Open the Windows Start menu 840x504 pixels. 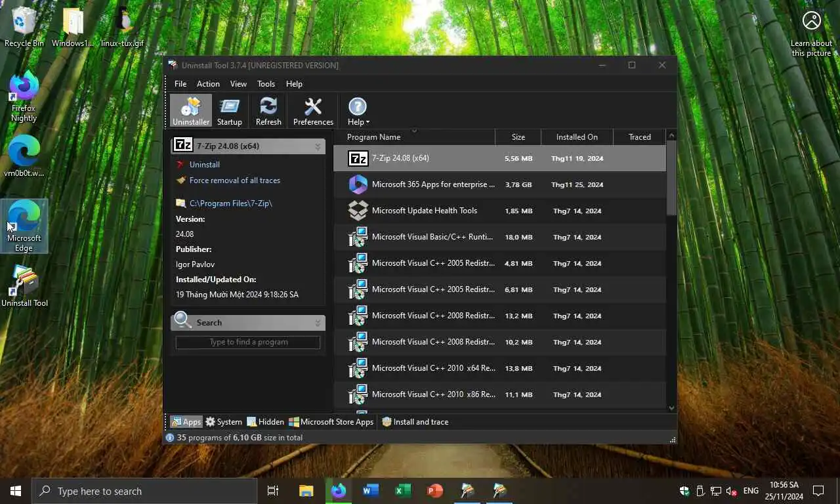click(x=16, y=491)
